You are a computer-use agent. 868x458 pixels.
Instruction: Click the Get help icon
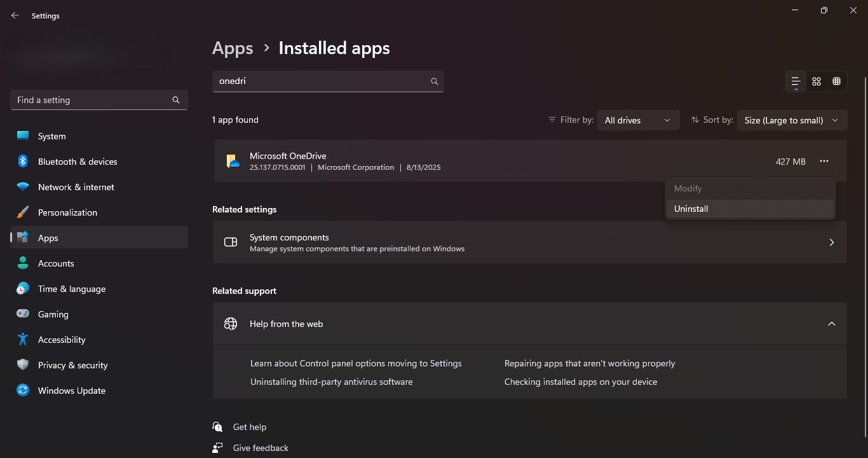pyautogui.click(x=218, y=427)
